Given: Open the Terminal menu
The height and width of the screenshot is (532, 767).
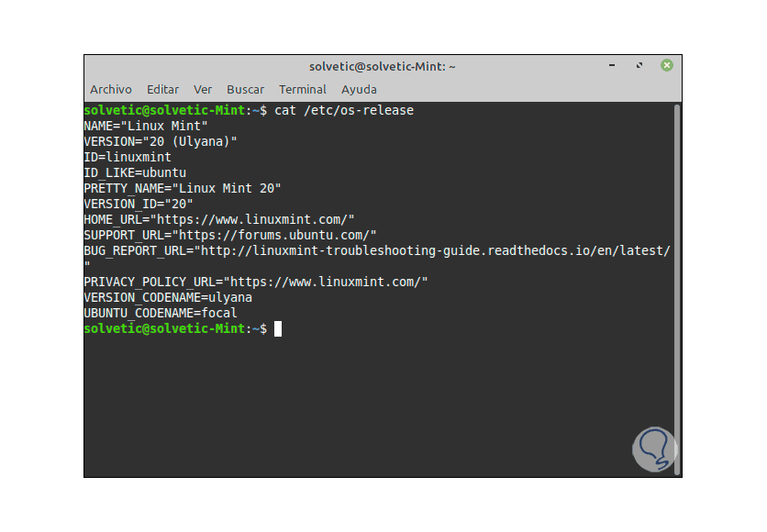Looking at the screenshot, I should pyautogui.click(x=302, y=90).
